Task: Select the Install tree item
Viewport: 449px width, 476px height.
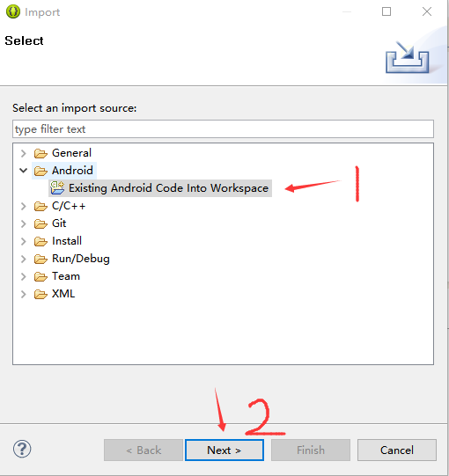Action: coord(67,241)
